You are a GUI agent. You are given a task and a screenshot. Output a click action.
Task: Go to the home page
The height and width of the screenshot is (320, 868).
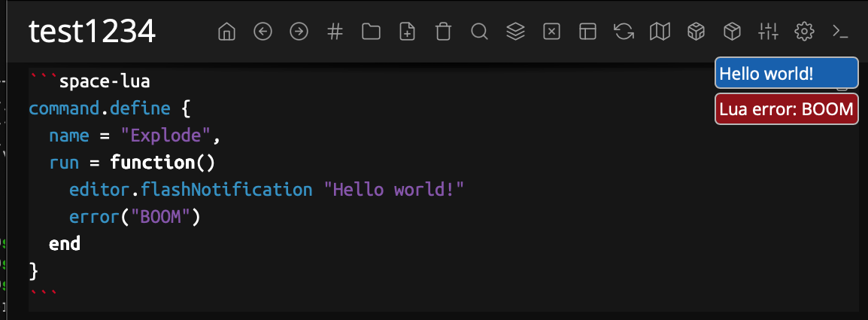(x=226, y=32)
